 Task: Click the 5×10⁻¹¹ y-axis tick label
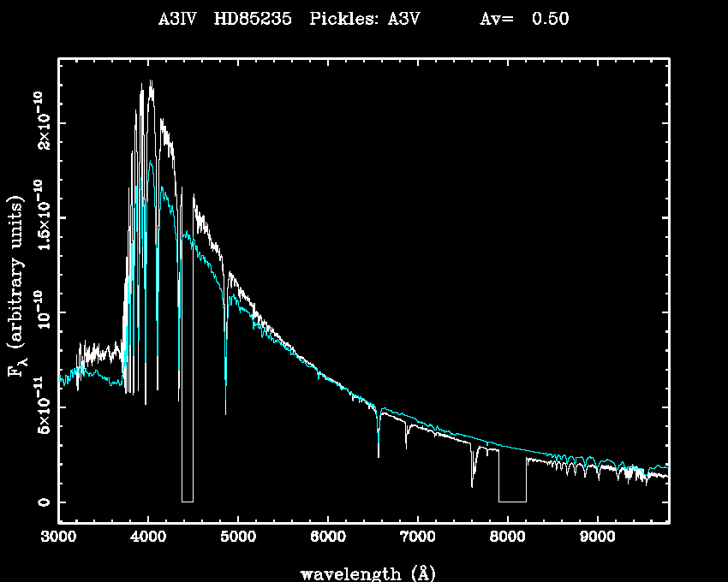(x=41, y=405)
